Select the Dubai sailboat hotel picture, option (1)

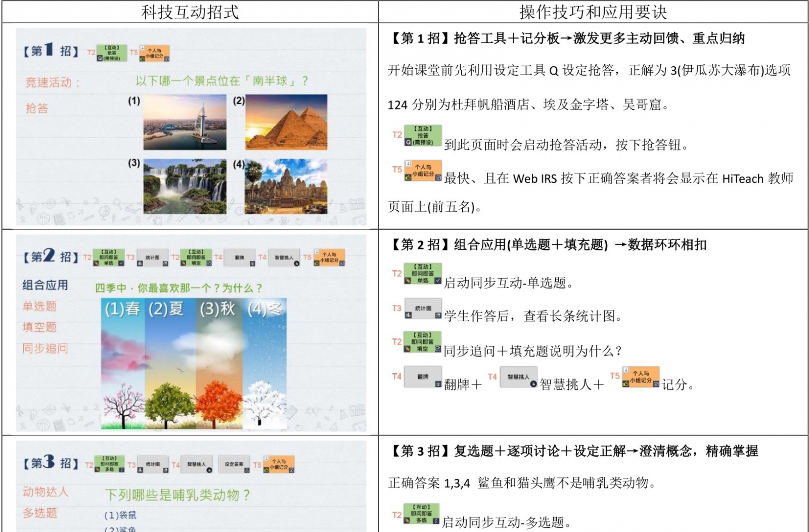pyautogui.click(x=185, y=122)
